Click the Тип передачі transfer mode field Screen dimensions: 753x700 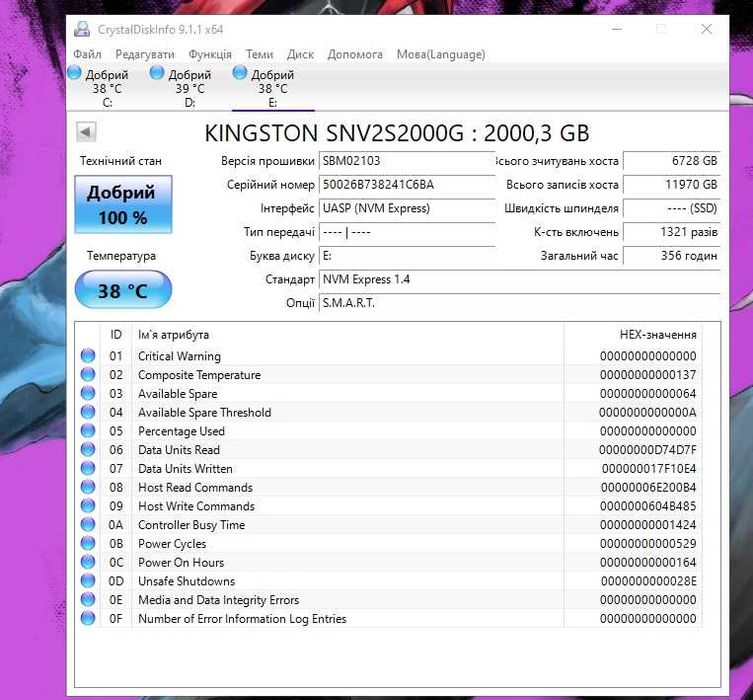pos(406,232)
